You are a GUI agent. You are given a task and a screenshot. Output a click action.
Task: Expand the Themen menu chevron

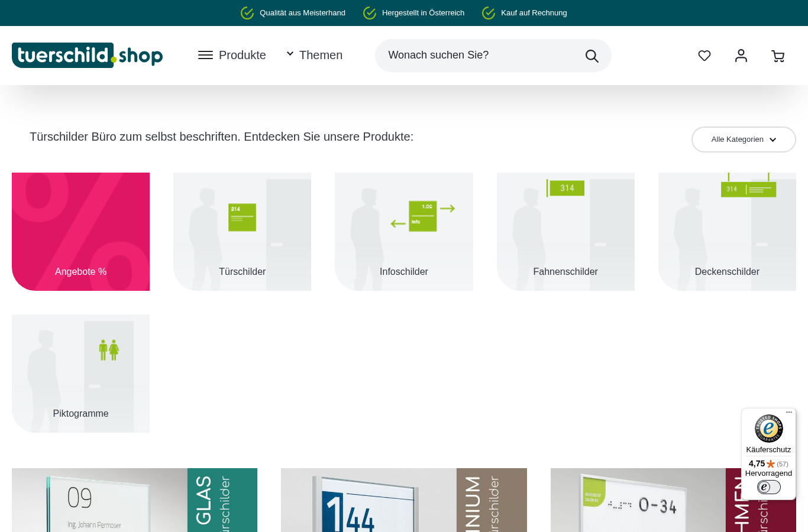tap(290, 54)
